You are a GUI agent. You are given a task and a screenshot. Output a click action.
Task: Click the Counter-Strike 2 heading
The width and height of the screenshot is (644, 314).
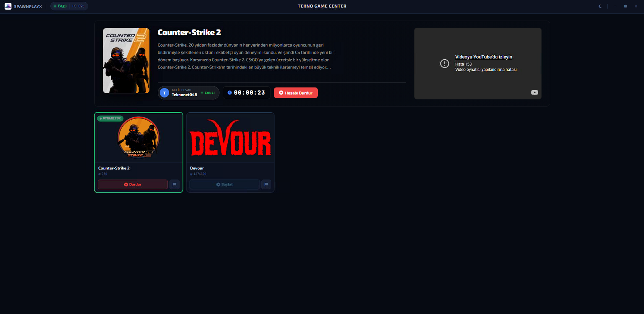(x=189, y=32)
